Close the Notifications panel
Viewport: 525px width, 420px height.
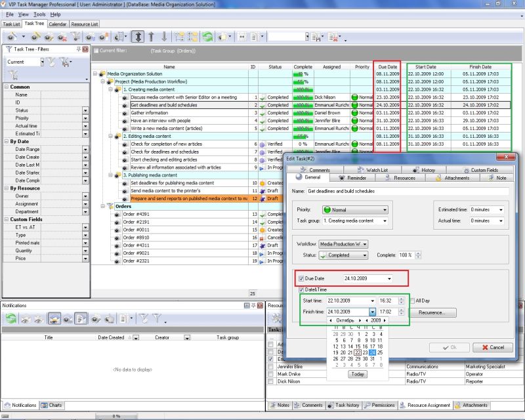[x=260, y=305]
